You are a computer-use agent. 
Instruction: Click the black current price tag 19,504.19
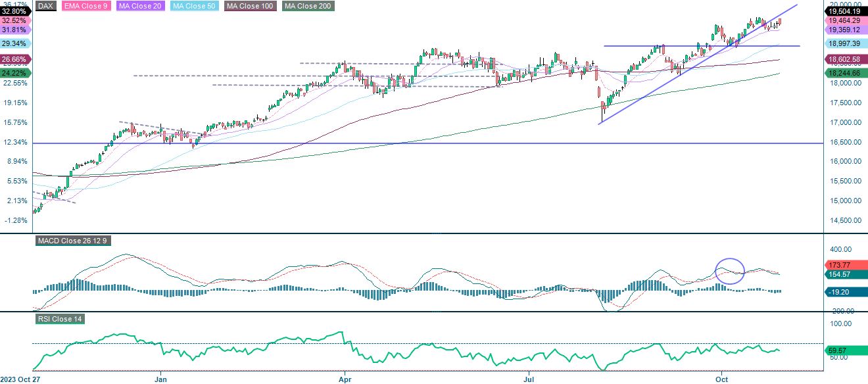[846, 11]
